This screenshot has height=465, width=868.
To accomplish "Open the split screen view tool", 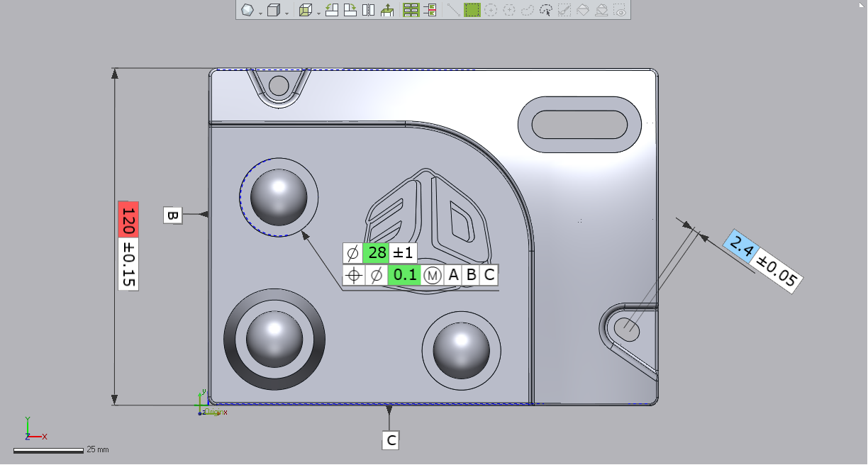I will [x=367, y=9].
